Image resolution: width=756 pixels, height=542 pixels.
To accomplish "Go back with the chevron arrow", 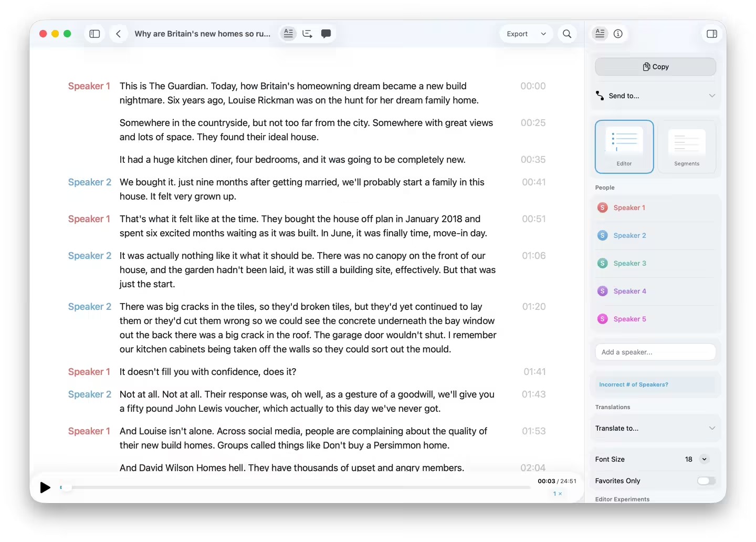I will 119,34.
